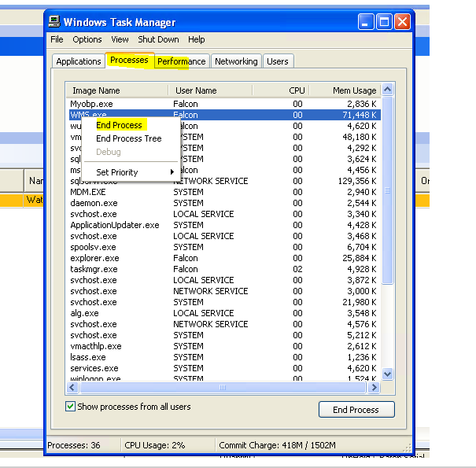The width and height of the screenshot is (476, 468).
Task: Click the End Process button at bottom
Action: pyautogui.click(x=356, y=410)
